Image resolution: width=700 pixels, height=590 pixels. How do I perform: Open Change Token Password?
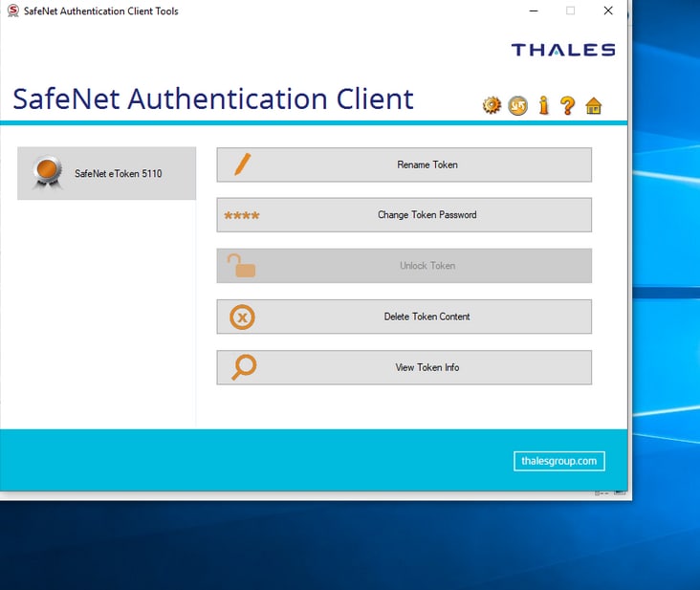click(x=405, y=214)
